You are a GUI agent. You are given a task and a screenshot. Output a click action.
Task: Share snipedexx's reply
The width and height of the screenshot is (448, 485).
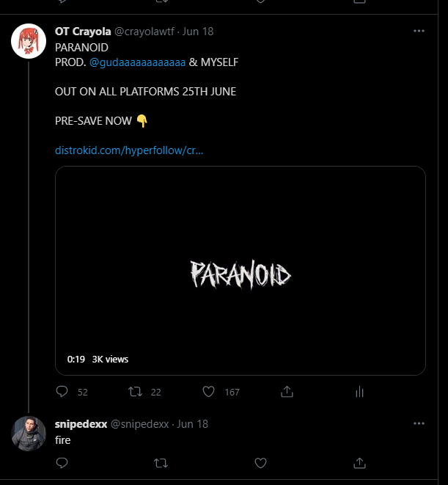click(359, 463)
